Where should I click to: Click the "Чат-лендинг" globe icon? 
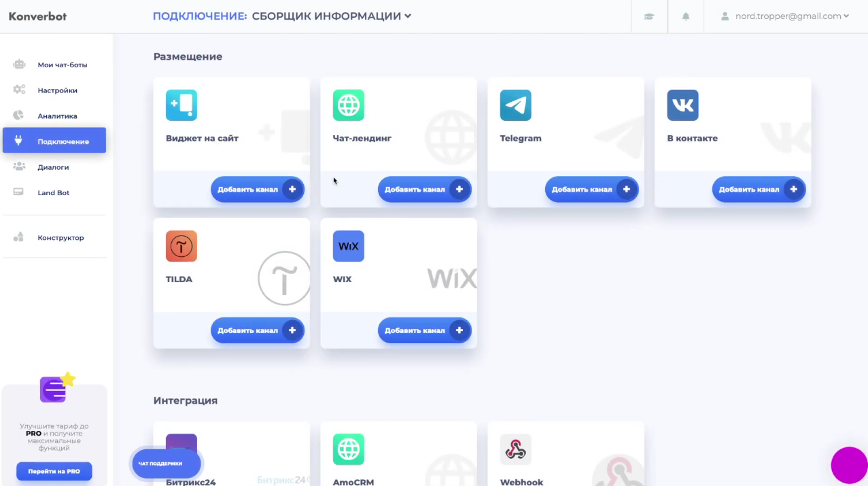[349, 105]
